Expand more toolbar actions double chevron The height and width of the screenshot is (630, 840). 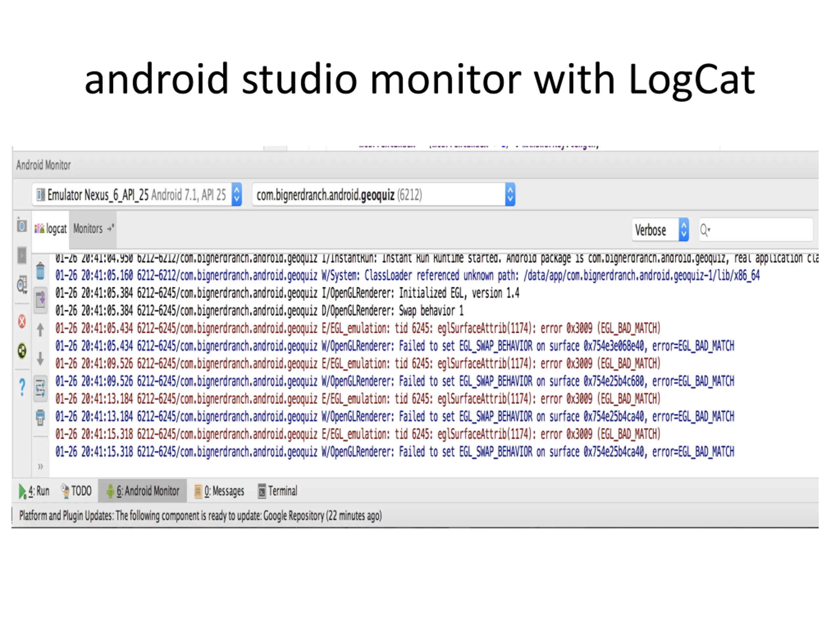[x=41, y=466]
